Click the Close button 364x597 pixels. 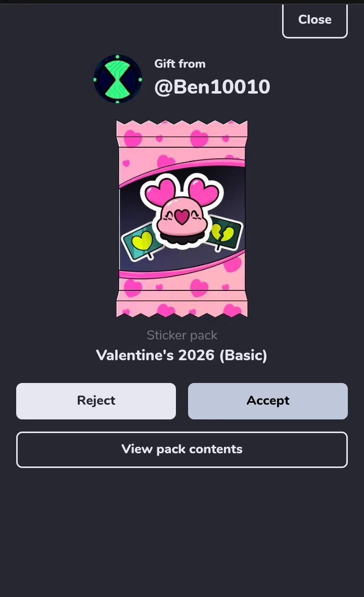coord(314,20)
